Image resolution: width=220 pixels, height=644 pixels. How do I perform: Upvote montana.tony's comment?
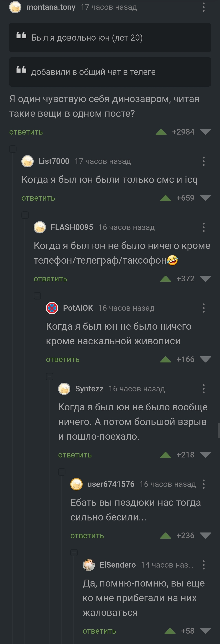pyautogui.click(x=161, y=132)
